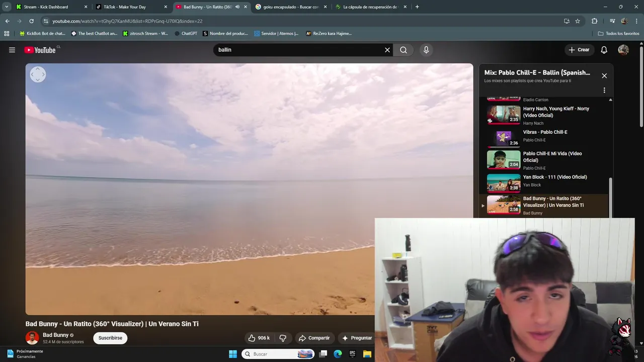Mute the Bad Bunny tab audio icon
644x362 pixels.
237,7
